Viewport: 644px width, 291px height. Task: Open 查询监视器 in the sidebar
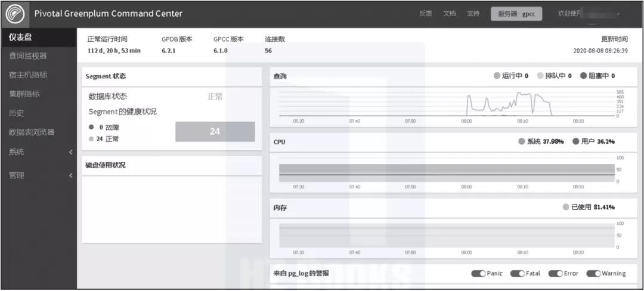(27, 56)
